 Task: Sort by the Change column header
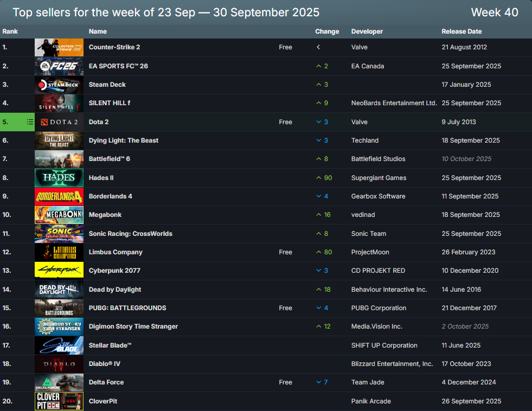[x=327, y=31]
